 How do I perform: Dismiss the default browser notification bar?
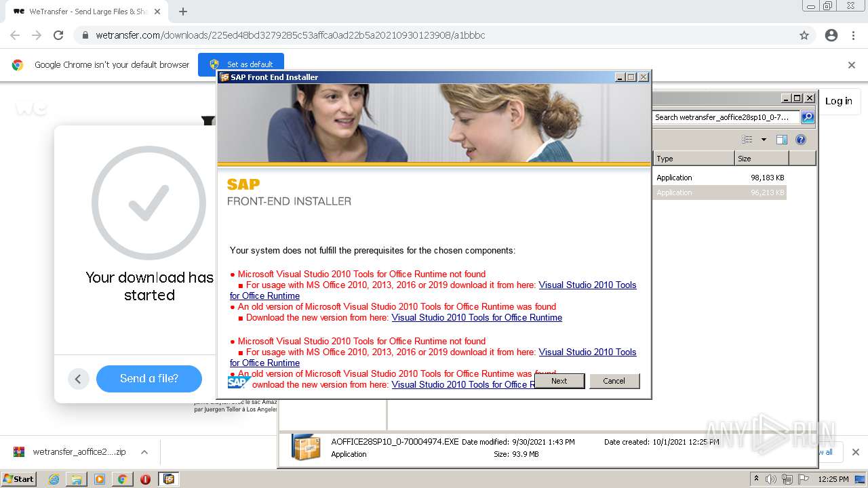(x=852, y=65)
